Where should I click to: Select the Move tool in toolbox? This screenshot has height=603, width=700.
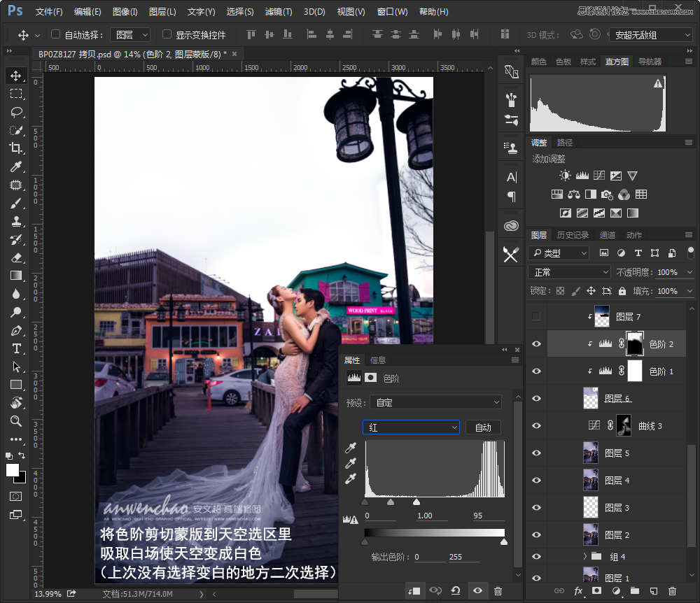16,76
